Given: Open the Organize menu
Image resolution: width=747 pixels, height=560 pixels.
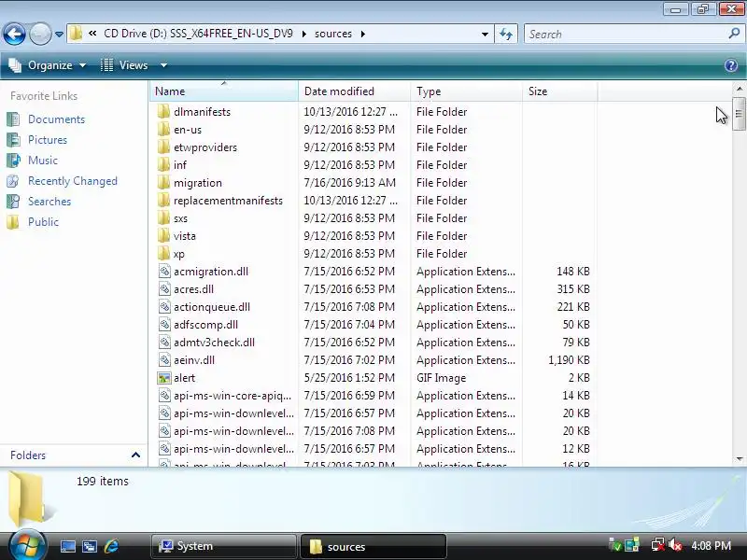Looking at the screenshot, I should [x=48, y=65].
